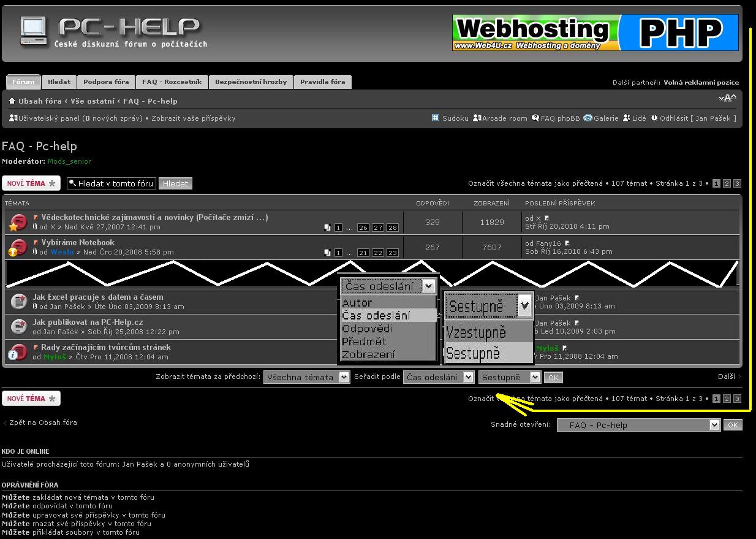Screen dimensions: 756x539
Task: Click the Odhlásit power icon
Action: 654,118
